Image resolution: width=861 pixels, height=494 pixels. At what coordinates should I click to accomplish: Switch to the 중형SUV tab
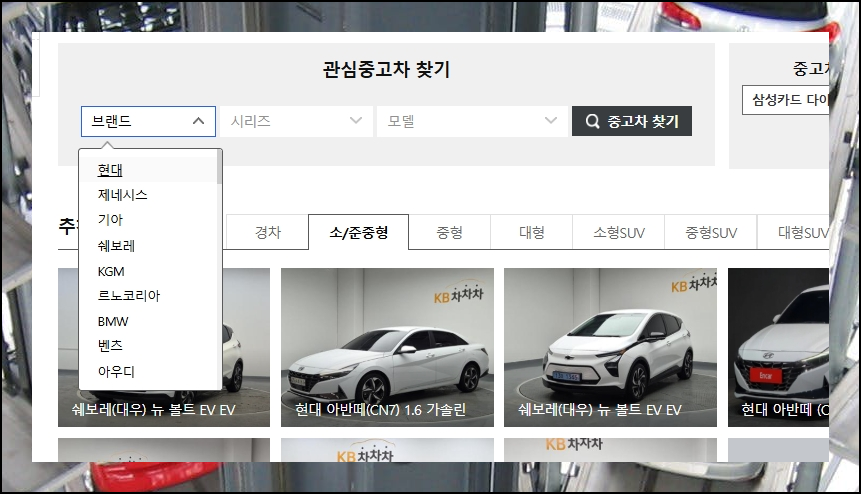pos(711,232)
